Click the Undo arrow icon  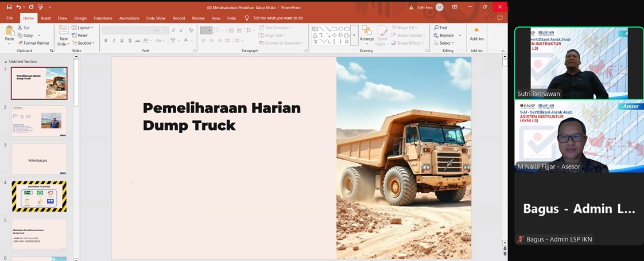click(x=18, y=7)
